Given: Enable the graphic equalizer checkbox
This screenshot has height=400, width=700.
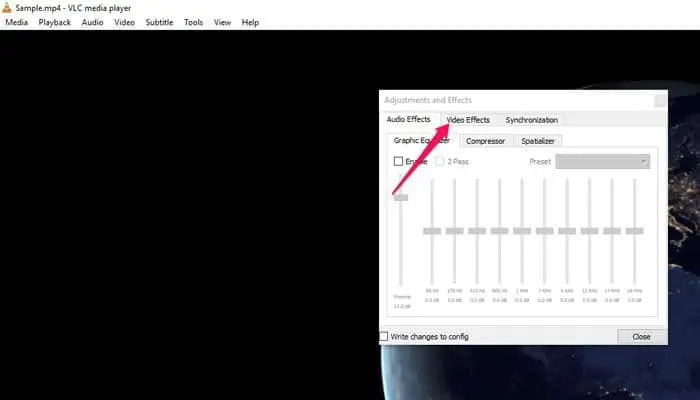Looking at the screenshot, I should tap(398, 161).
